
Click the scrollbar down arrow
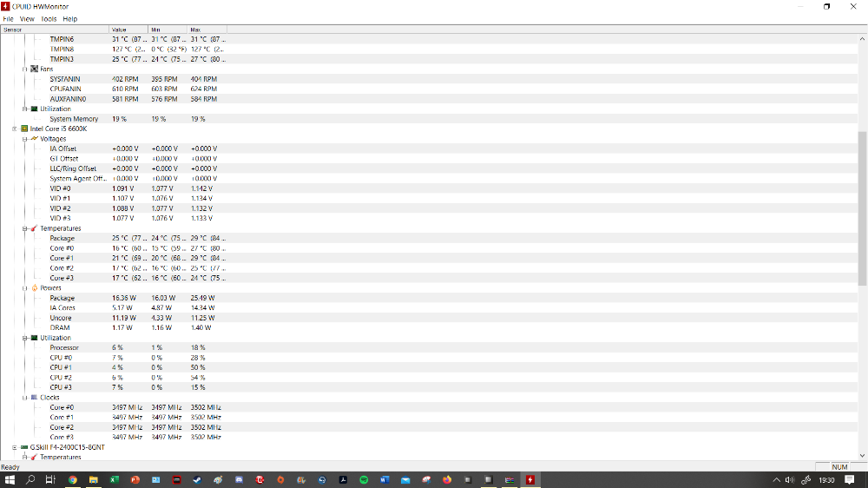tap(863, 456)
